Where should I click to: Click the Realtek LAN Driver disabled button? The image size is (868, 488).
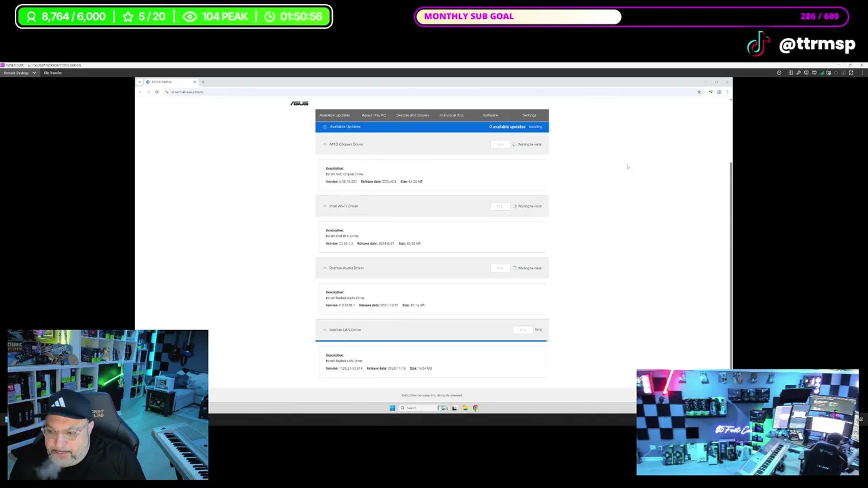pyautogui.click(x=522, y=330)
